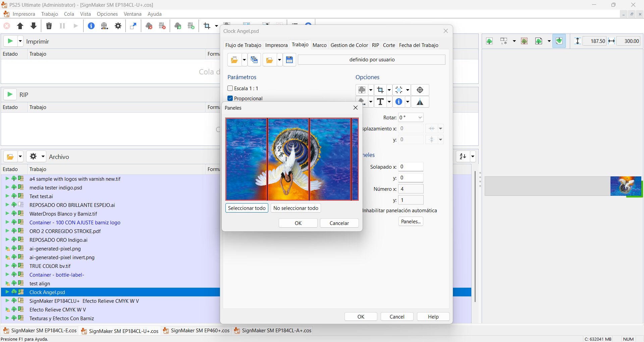Screen dimensions: 644x342
Task: Uncheck the Proporcional checkbox
Action: click(x=230, y=98)
